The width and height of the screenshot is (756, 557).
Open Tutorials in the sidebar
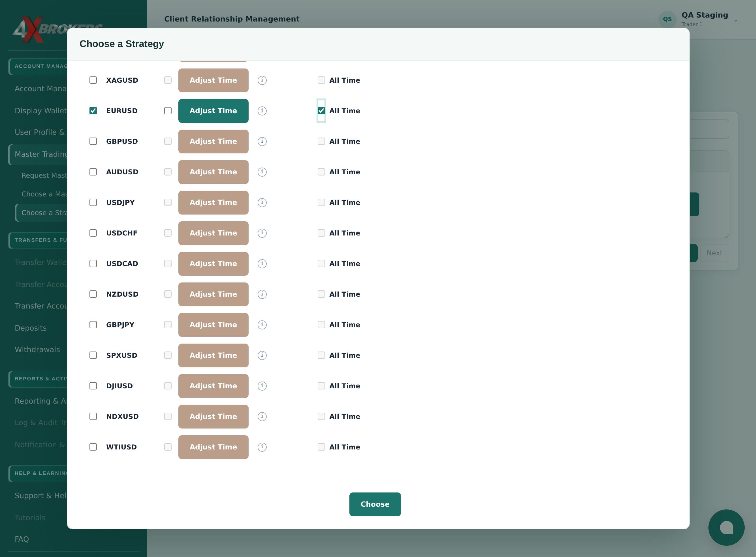[30, 518]
